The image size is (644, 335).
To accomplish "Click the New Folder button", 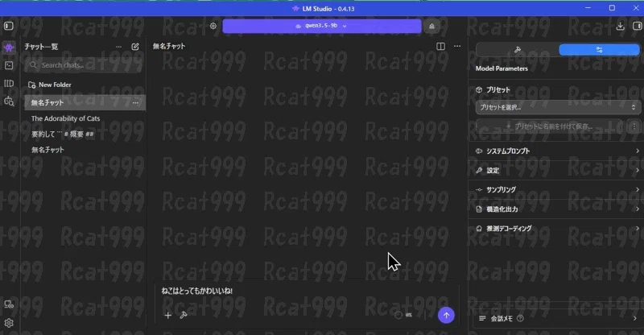I will pos(50,85).
